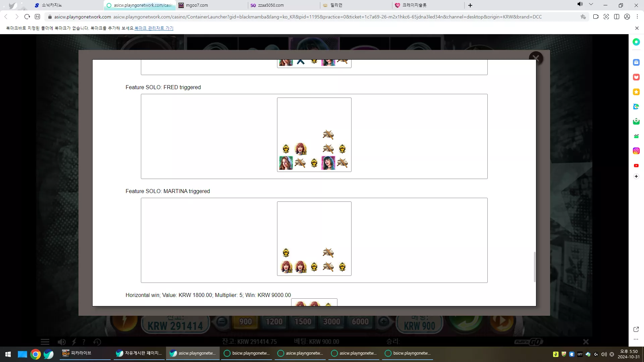Screen dimensions: 644x362
Task: Open Naver Mail from the sidebar
Action: point(636,121)
